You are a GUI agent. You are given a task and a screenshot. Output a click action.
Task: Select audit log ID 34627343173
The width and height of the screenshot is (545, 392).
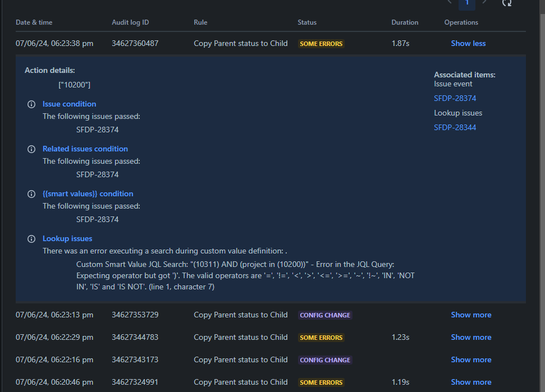[135, 359]
